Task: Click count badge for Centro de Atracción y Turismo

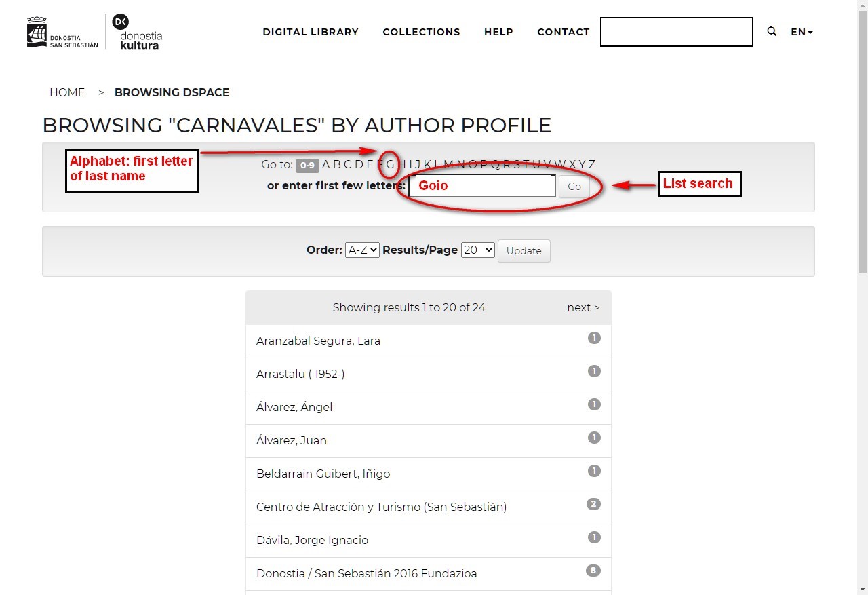Action: coord(593,504)
